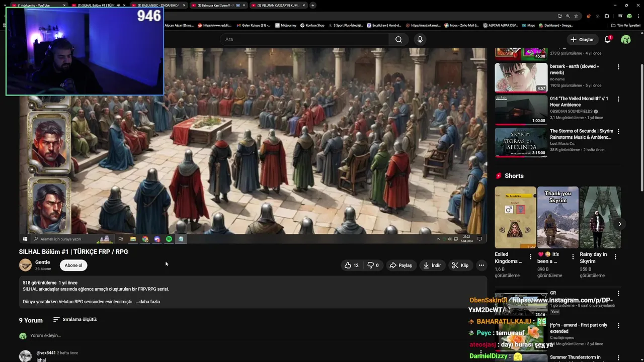
Task: Open options for Rainy day in Skyrim short
Action: (x=615, y=256)
